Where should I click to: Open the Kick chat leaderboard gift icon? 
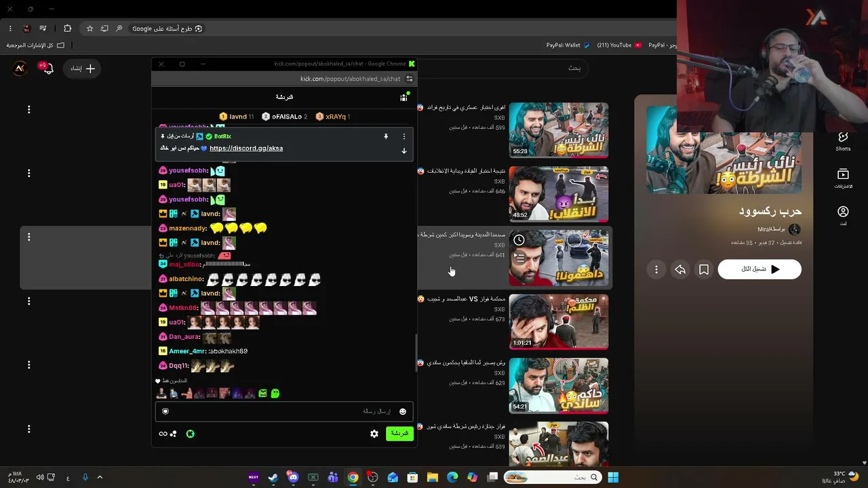pyautogui.click(x=403, y=98)
